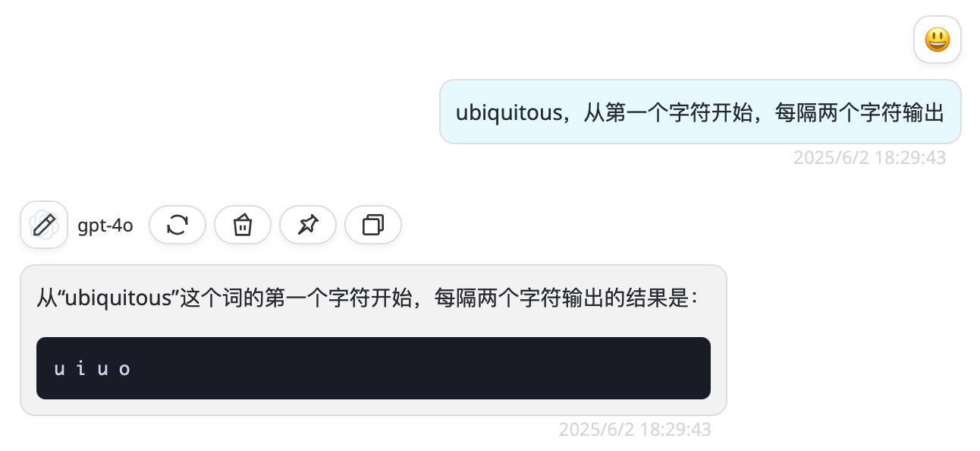Viewport: 980px width, 451px height.
Task: Delete the gpt-4o reply with trash icon
Action: pos(243,225)
